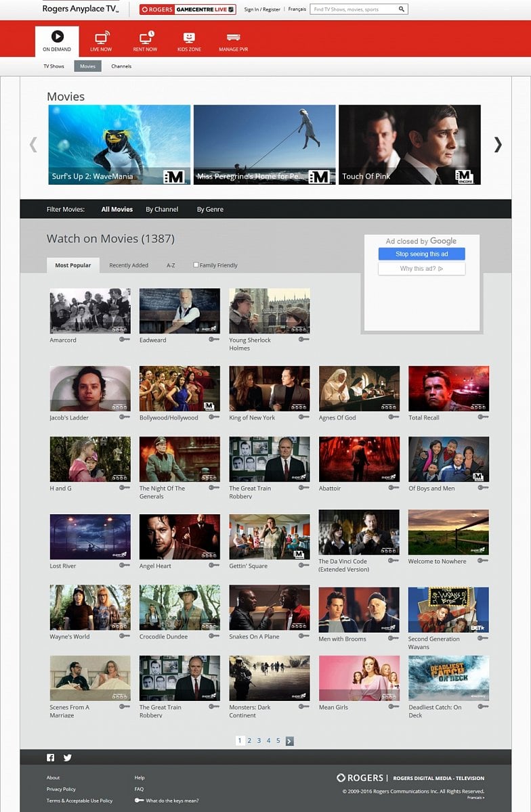531x812 pixels.
Task: Switch to the TV Shows tab
Action: click(54, 66)
